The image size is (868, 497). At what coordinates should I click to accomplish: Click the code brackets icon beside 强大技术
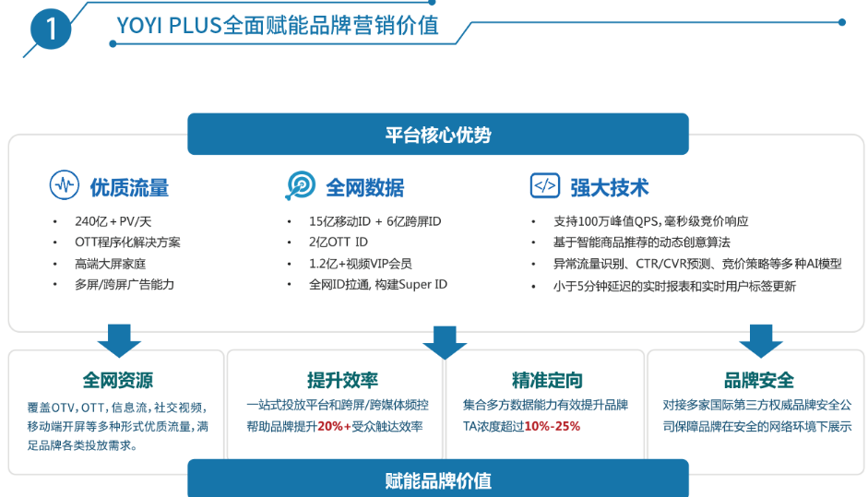coord(545,185)
